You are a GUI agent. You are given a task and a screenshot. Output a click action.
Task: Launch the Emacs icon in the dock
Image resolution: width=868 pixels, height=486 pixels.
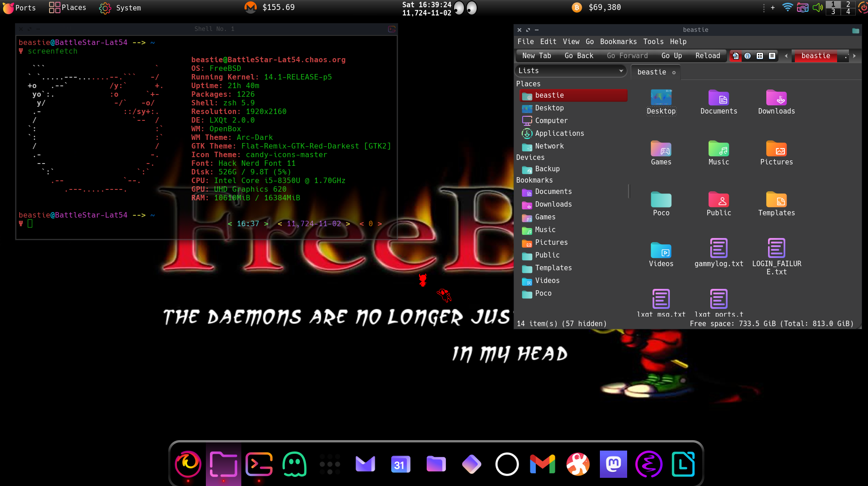pos(649,464)
